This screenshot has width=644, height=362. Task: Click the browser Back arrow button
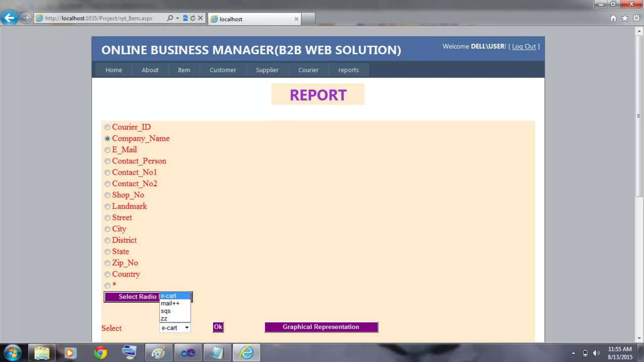pyautogui.click(x=9, y=18)
